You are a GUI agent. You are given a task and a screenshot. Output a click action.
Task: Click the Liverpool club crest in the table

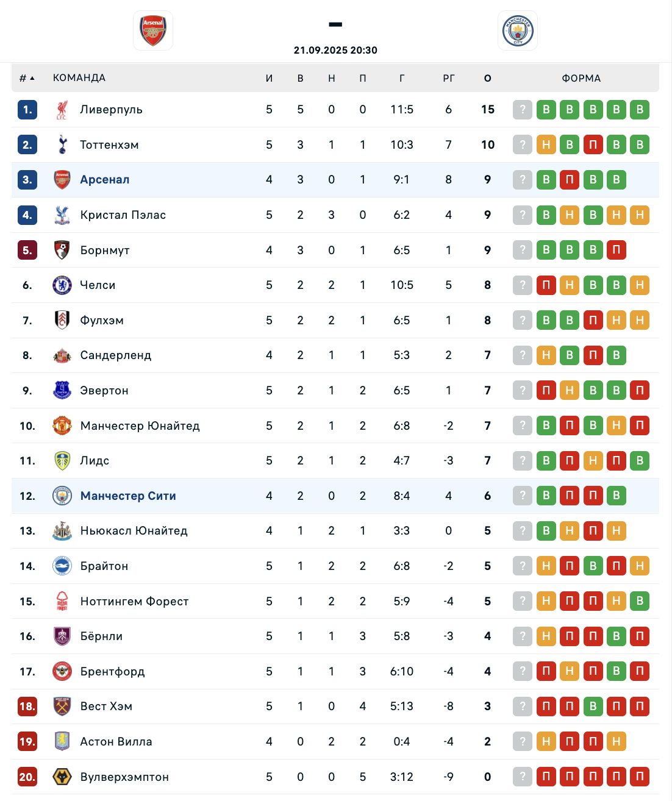tap(62, 110)
